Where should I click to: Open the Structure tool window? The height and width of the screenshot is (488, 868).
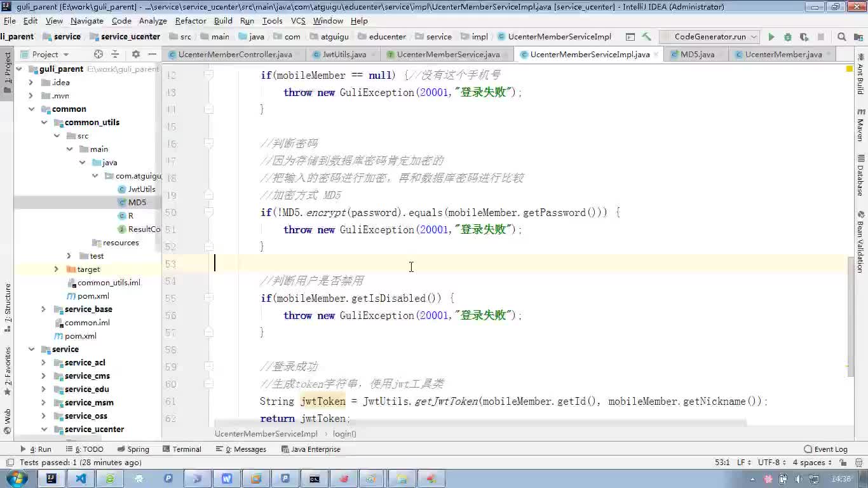point(8,308)
